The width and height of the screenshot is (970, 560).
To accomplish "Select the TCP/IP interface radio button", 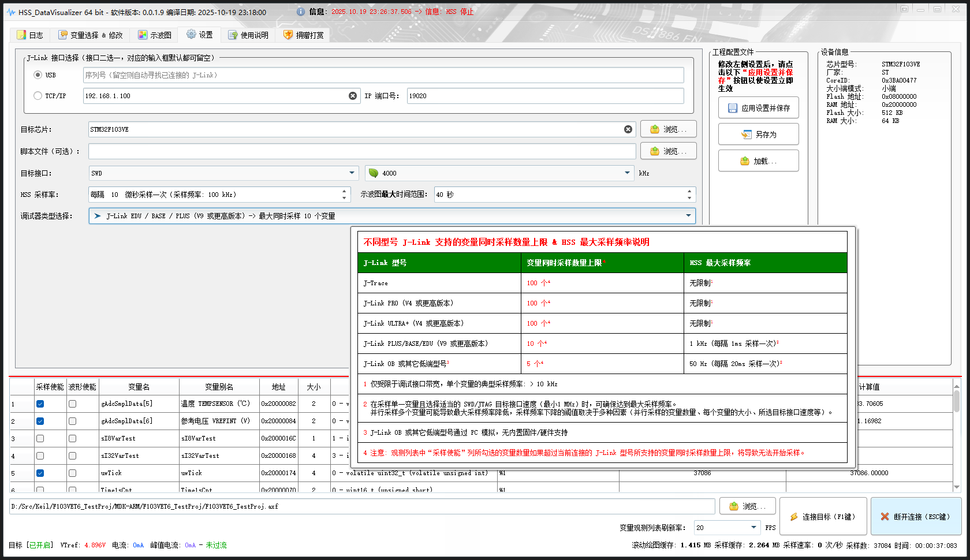I will click(38, 96).
